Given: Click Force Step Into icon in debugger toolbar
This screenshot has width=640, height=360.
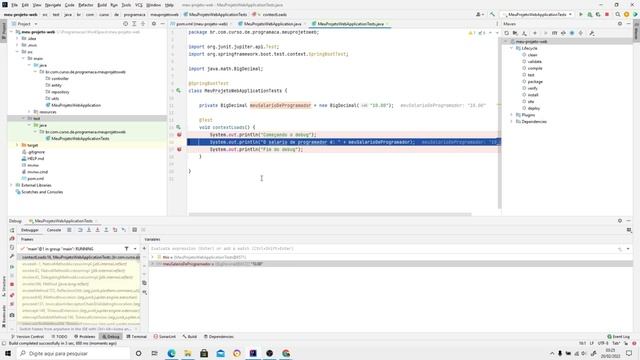Looking at the screenshot, I should tap(97, 230).
